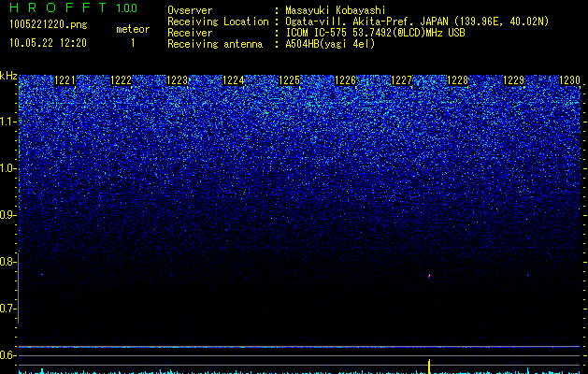This screenshot has height=374, width=588.
Task: Click the Ovserver field label
Action: 190,10
